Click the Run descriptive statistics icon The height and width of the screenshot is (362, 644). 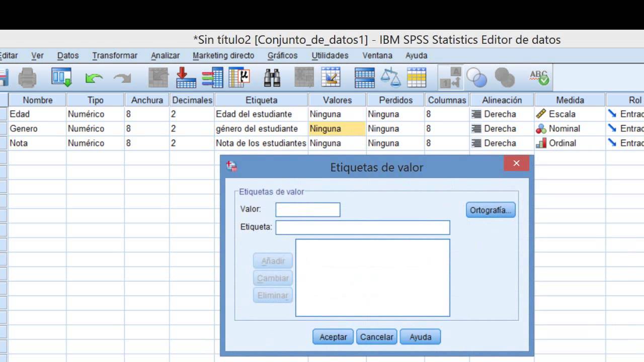pos(239,78)
